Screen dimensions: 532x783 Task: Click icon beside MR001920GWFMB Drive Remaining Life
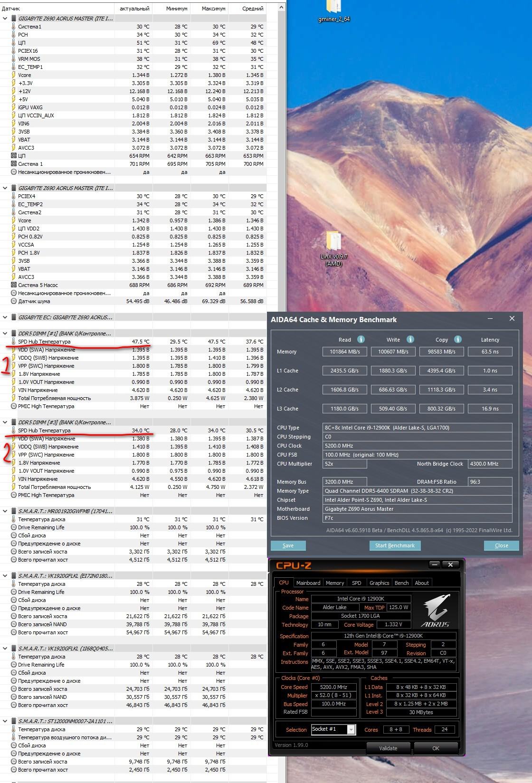(x=13, y=527)
